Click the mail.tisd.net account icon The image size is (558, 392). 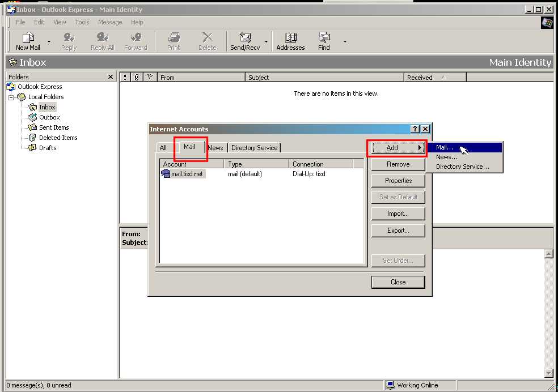(166, 173)
